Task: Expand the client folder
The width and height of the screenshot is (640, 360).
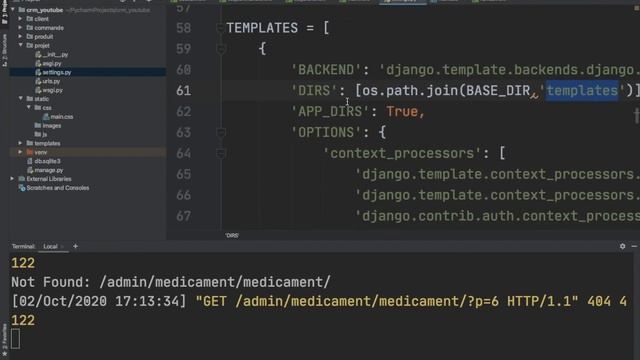Action: coord(20,19)
